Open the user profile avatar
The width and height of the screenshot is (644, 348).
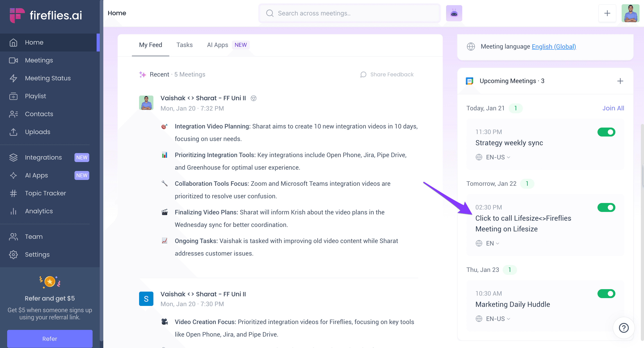point(630,13)
